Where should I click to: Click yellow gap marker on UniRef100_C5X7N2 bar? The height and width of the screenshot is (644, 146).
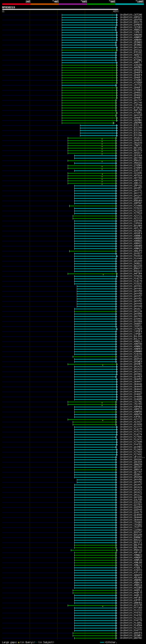102,403
